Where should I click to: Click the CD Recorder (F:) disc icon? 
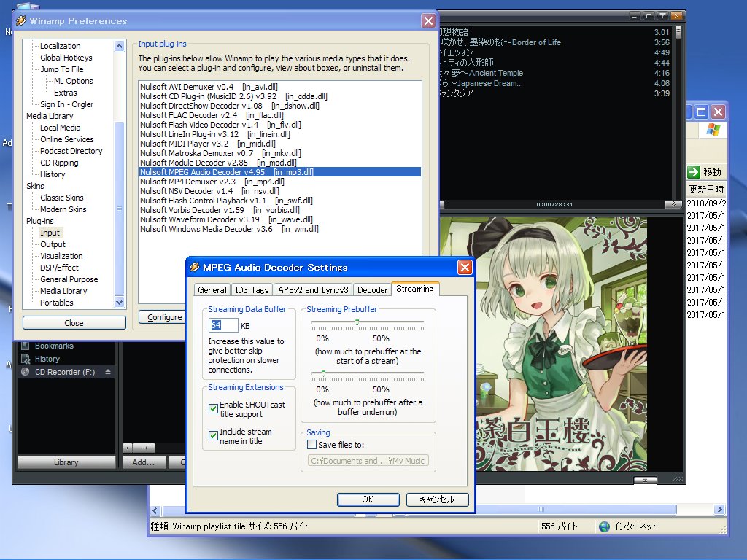pyautogui.click(x=26, y=372)
